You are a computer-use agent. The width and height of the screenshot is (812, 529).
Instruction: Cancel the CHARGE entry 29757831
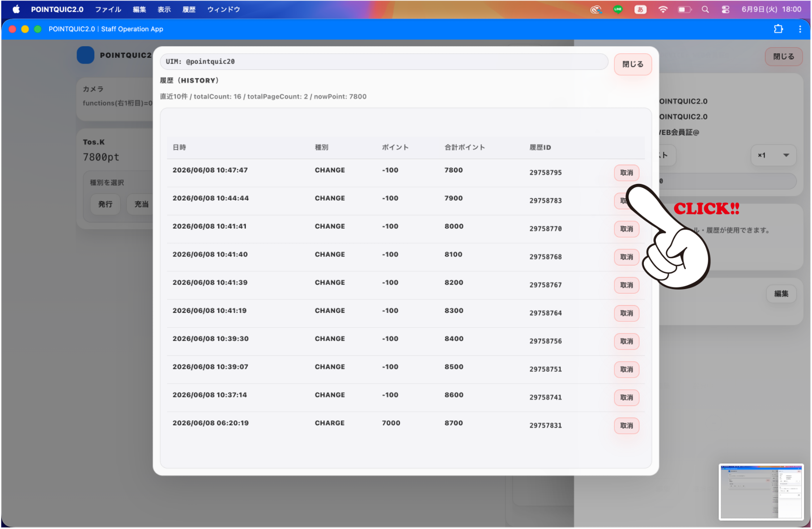[x=626, y=426]
